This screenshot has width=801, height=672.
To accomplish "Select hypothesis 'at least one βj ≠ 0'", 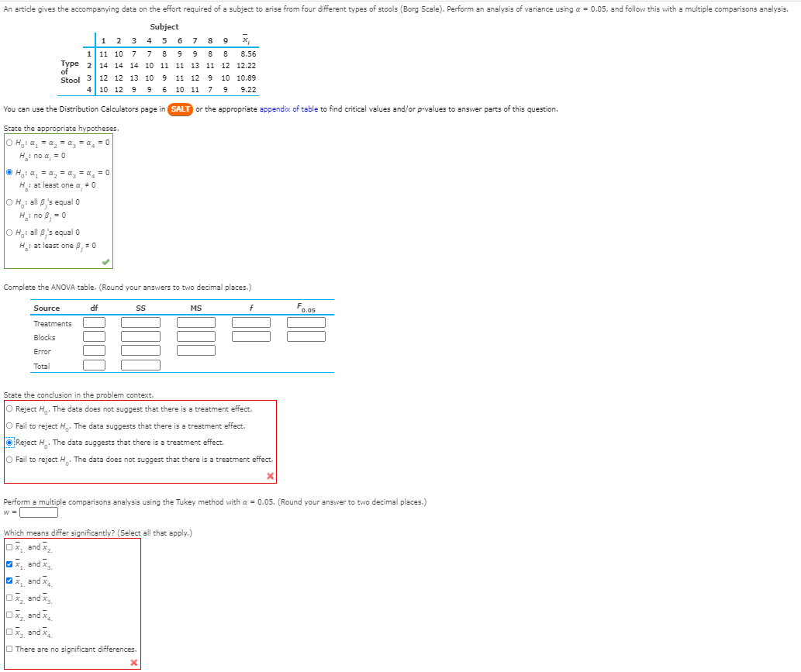I will (9, 233).
